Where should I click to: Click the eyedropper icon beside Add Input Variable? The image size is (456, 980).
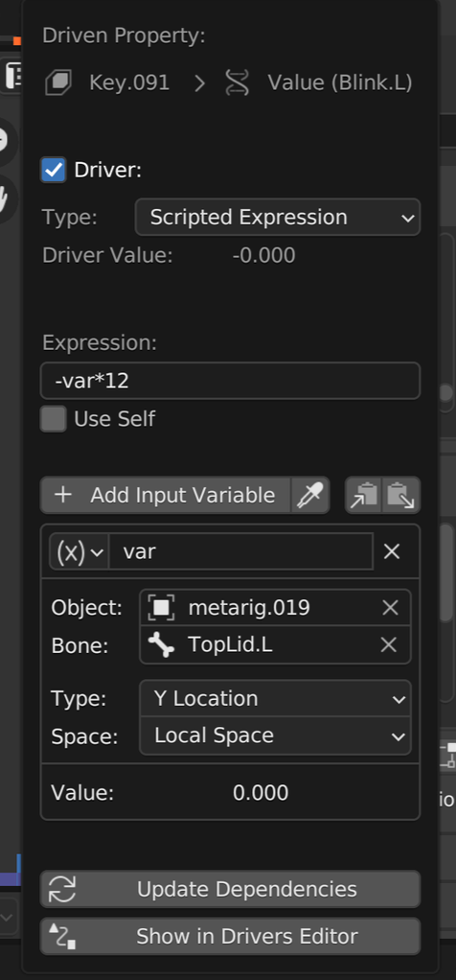[310, 496]
